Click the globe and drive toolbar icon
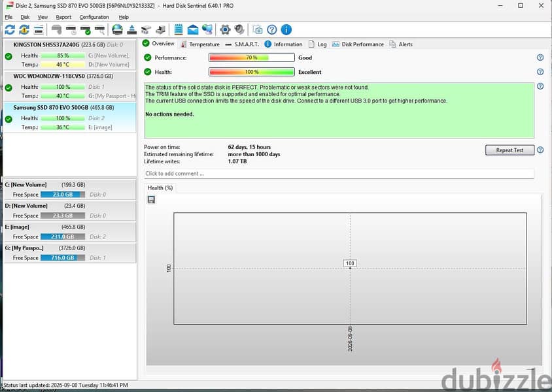This screenshot has width=552, height=392. pos(117,30)
